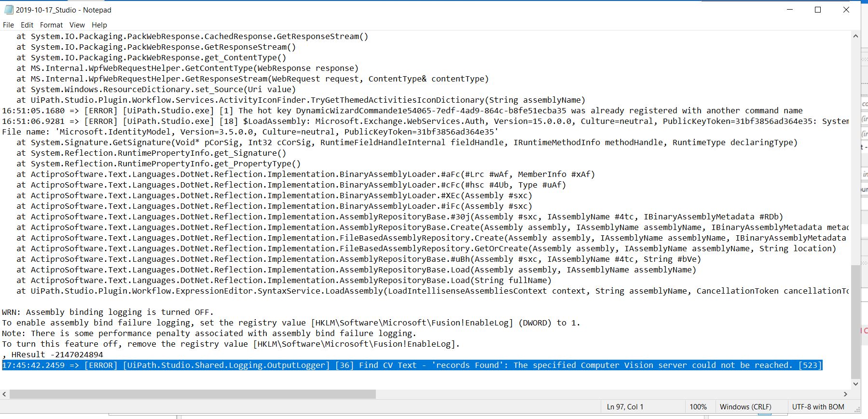Viewport: 868px width, 419px height.
Task: Click the vertical scrollbar up arrow
Action: 855,36
